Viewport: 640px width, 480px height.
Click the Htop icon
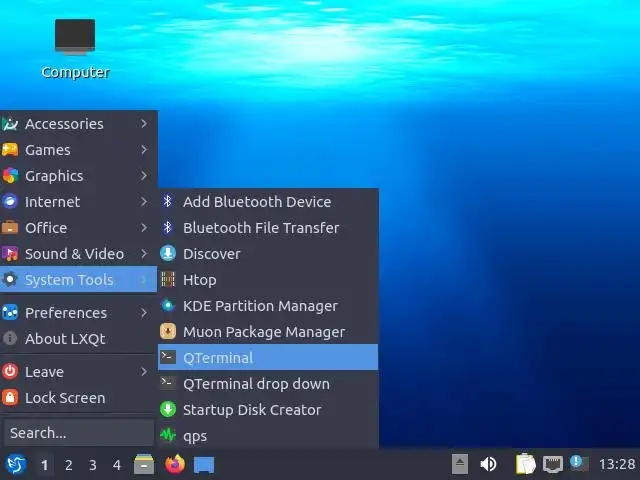[x=168, y=280]
